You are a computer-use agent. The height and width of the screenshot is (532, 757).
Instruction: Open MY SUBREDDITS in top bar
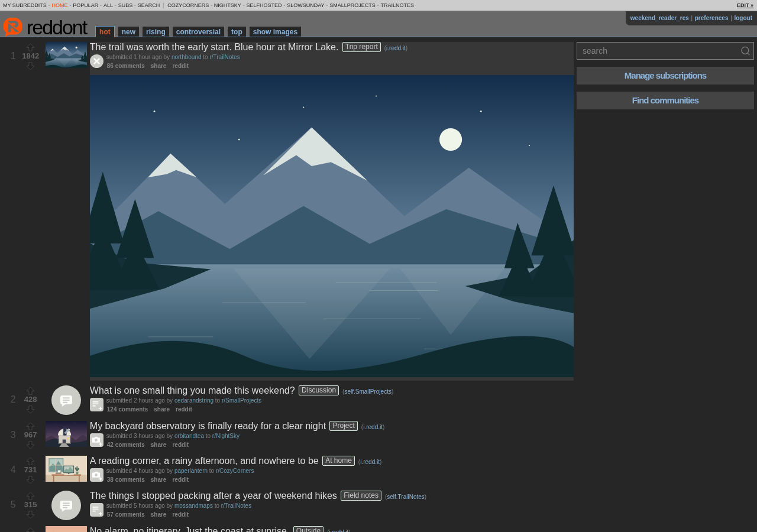(x=25, y=5)
